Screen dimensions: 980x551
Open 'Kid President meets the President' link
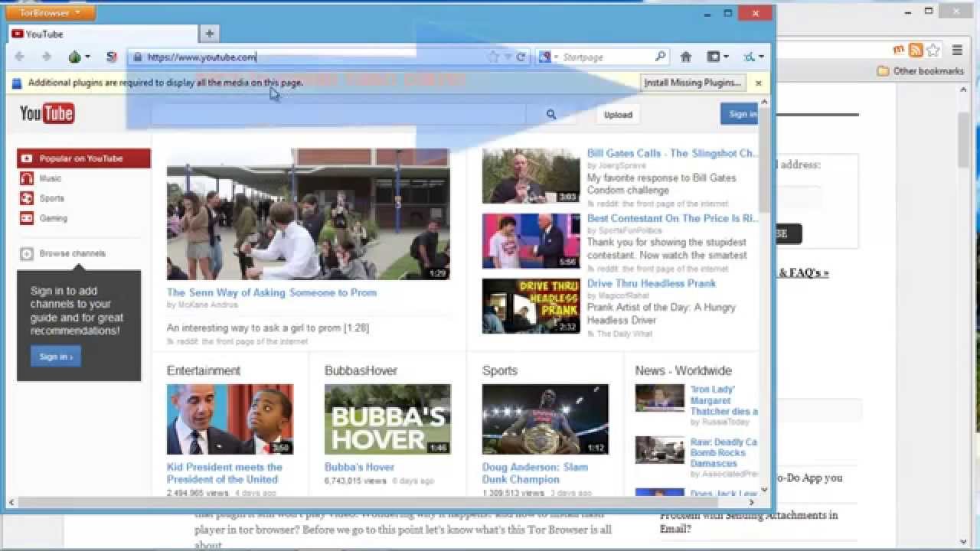click(224, 473)
